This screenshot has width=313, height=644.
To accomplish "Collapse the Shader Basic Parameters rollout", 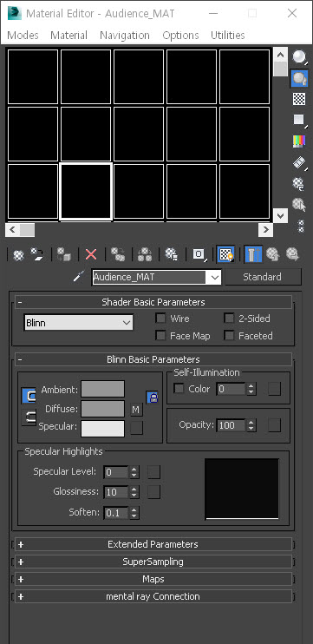I will [153, 302].
